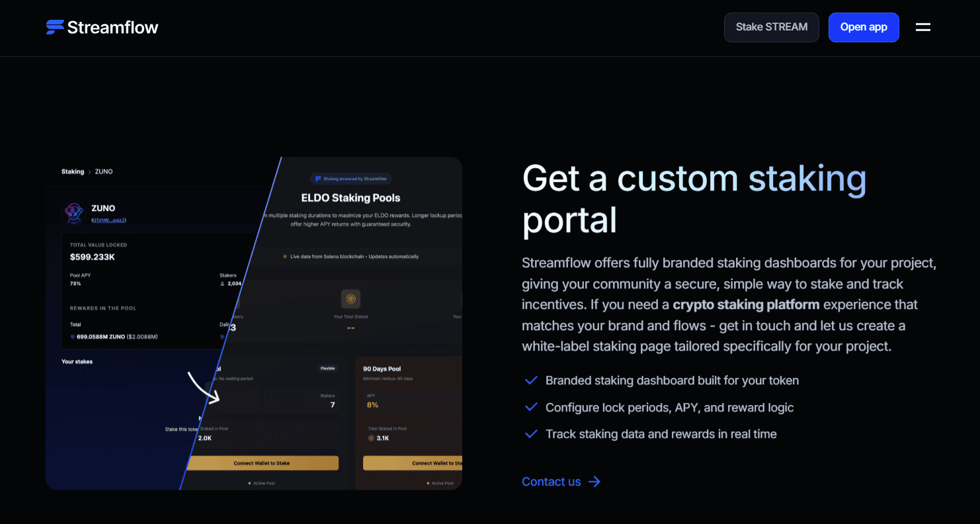This screenshot has height=524, width=980.
Task: Click the Staking powered by Streamflow badge
Action: tap(350, 179)
